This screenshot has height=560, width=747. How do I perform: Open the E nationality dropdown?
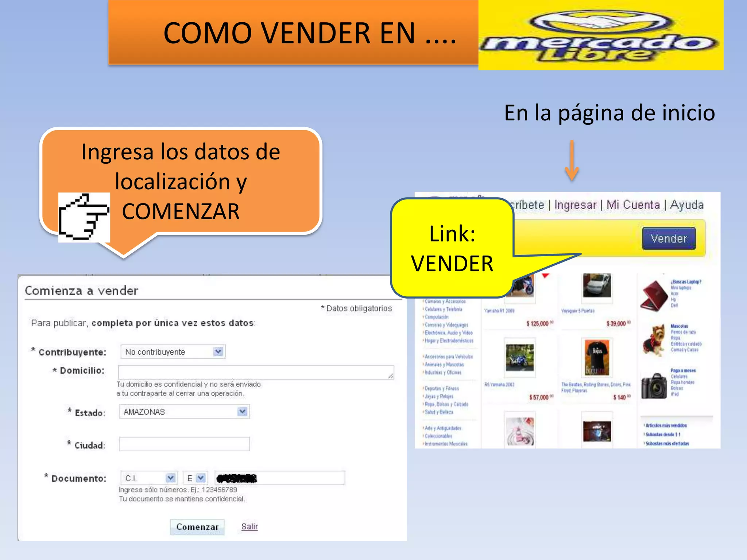pos(195,478)
